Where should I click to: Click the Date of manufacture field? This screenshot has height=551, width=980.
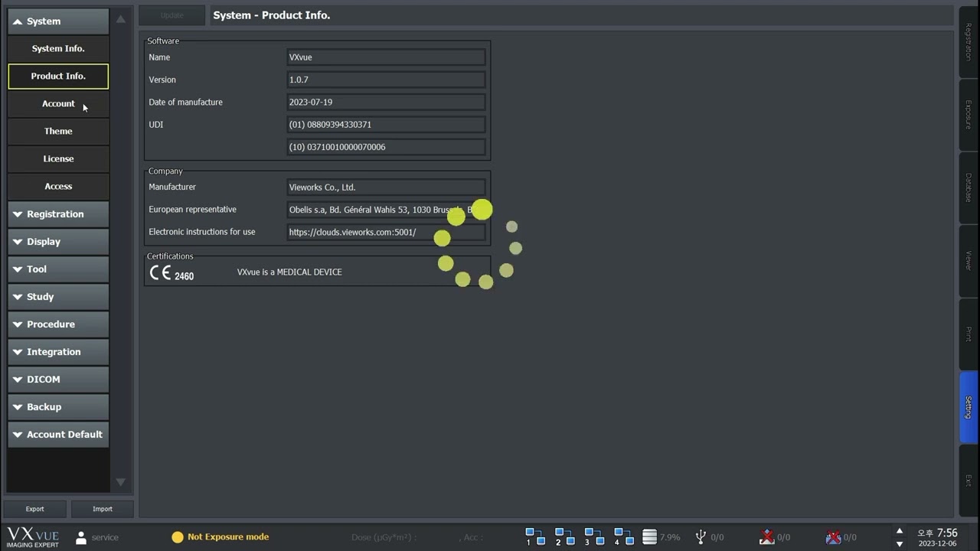click(x=386, y=102)
